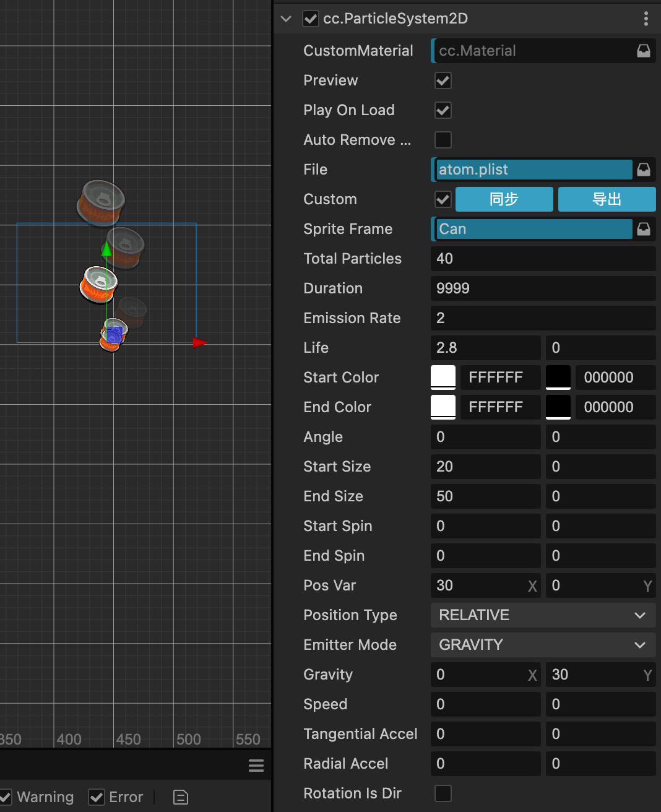This screenshot has width=661, height=812.
Task: Open the console panel hamburger menu
Action: click(x=256, y=766)
